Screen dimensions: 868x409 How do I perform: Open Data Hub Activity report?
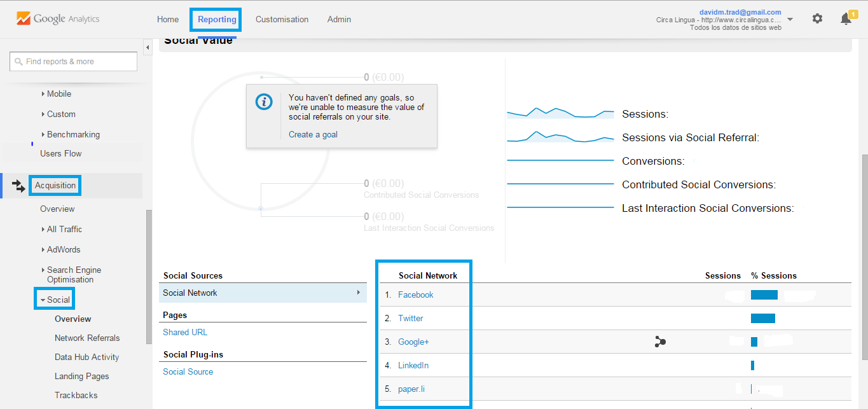point(86,357)
